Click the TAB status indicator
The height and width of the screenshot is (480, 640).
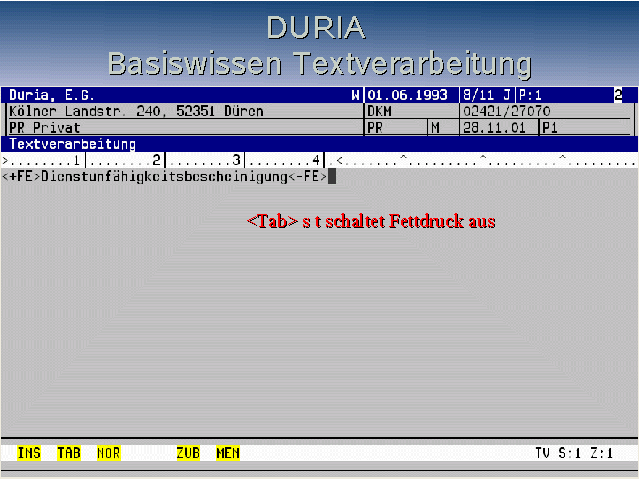69,453
